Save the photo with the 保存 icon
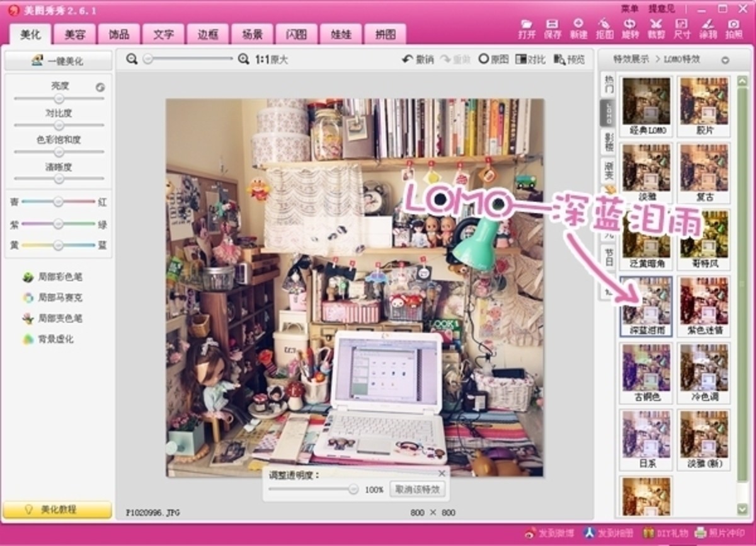 pos(552,26)
